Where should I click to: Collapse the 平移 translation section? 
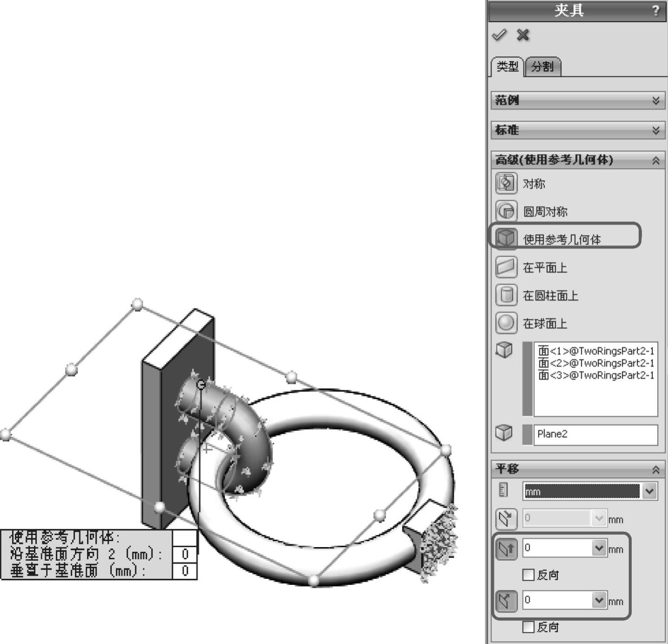point(655,470)
